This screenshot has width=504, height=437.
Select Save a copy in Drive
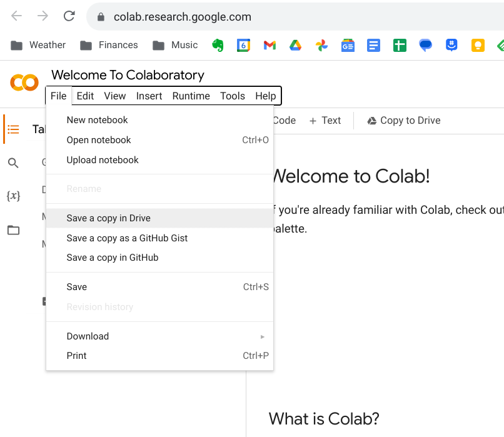pos(109,218)
